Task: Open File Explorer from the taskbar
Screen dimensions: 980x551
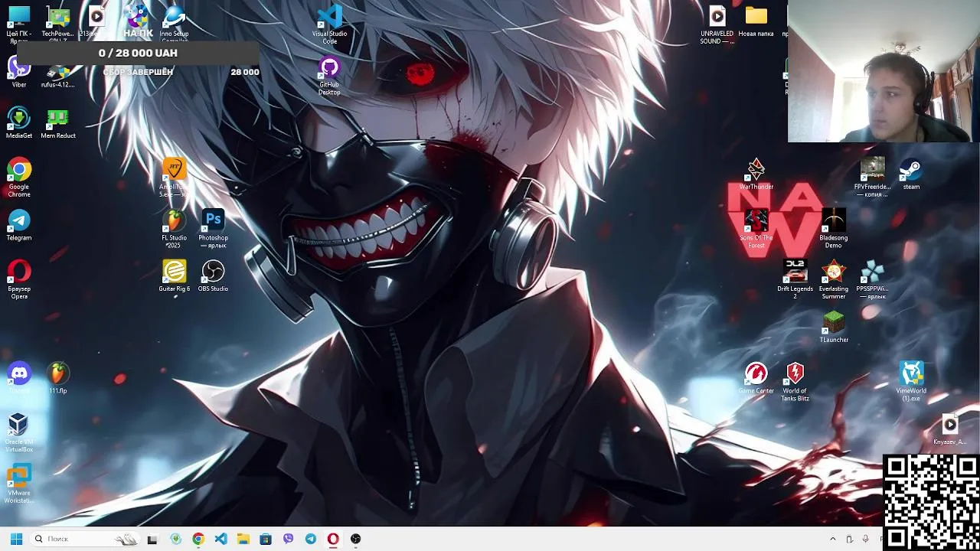Action: [243, 539]
